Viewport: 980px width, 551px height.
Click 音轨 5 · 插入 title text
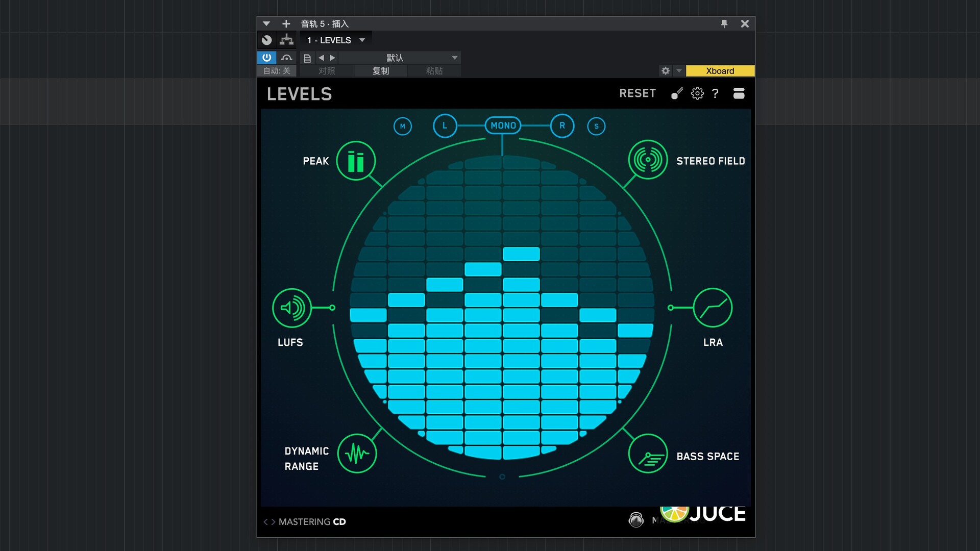[x=325, y=23]
